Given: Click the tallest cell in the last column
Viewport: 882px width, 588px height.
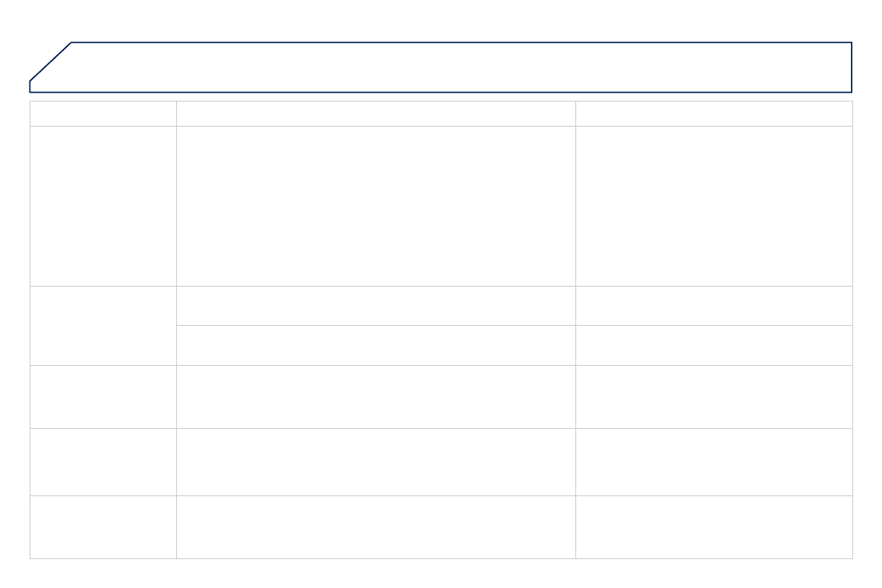Looking at the screenshot, I should [714, 206].
